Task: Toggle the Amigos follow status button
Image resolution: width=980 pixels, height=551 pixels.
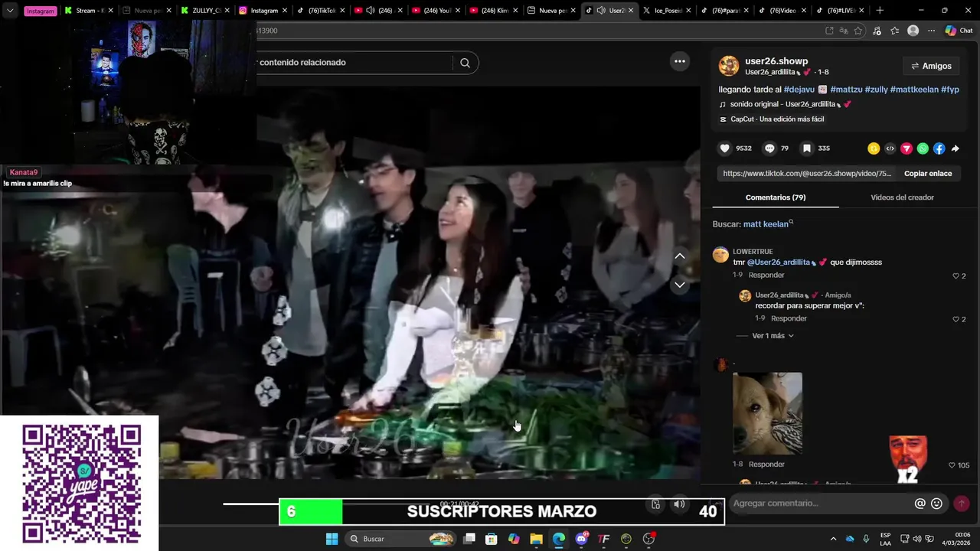Action: [931, 66]
